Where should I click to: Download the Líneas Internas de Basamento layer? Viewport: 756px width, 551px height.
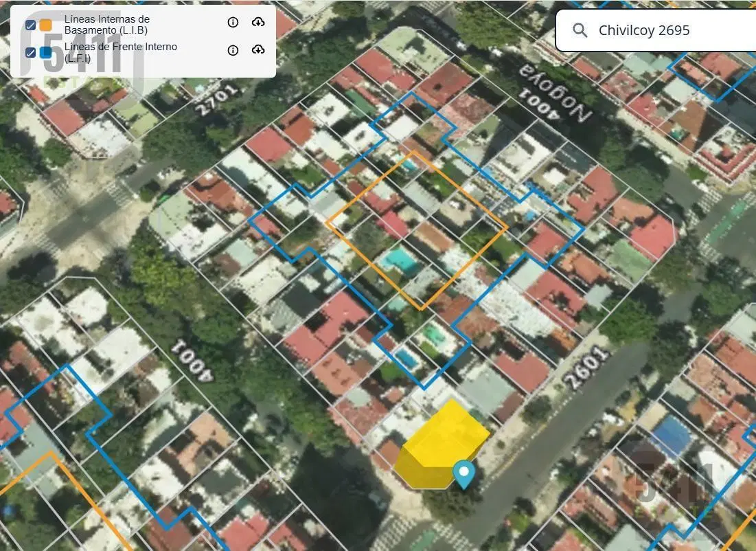click(258, 22)
